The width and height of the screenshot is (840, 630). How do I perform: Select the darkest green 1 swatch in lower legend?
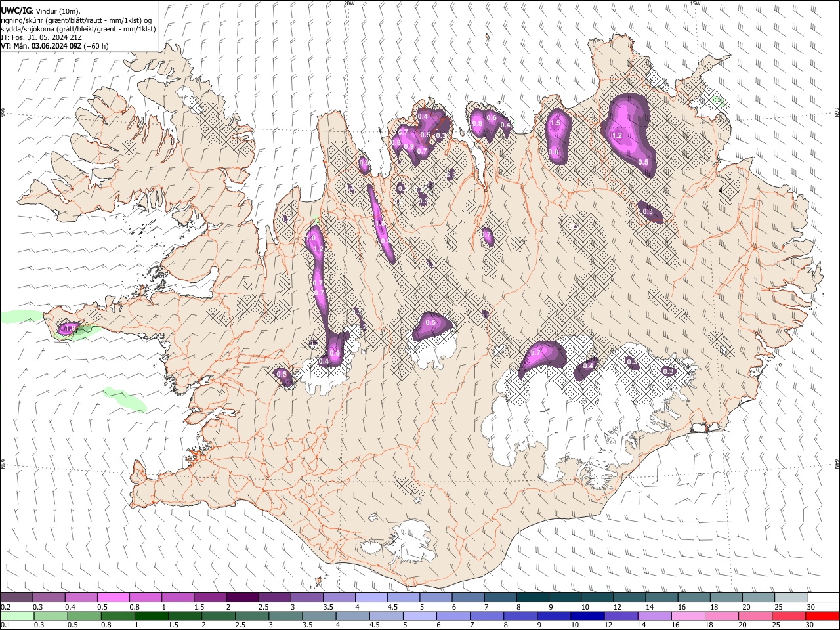tap(152, 616)
